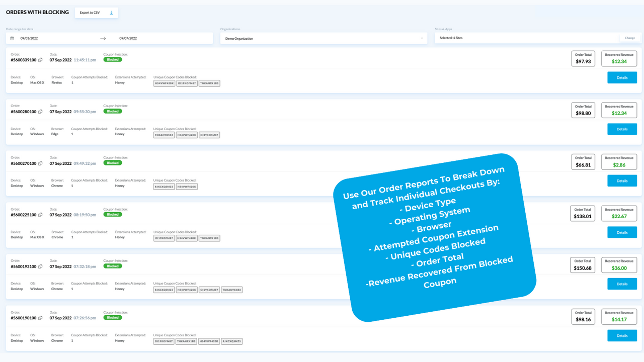Copy order number #5600225100 via copy icon

(40, 215)
